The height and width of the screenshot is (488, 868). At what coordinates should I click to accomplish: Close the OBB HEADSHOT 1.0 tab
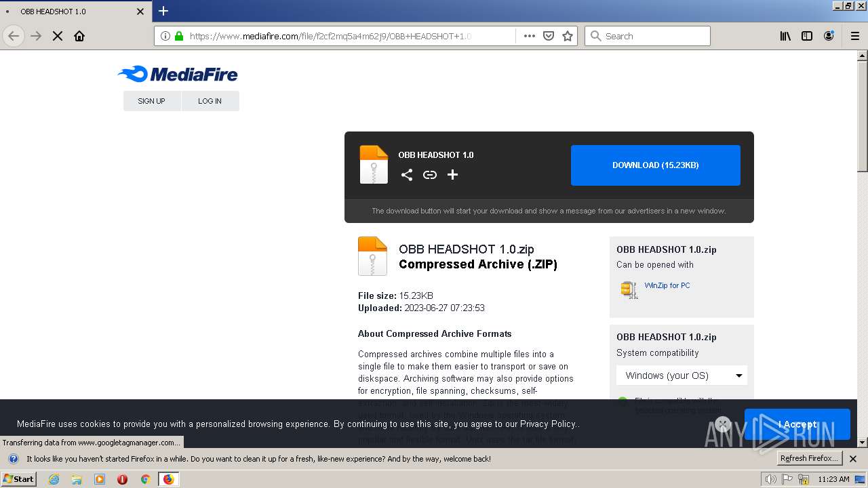coord(140,12)
